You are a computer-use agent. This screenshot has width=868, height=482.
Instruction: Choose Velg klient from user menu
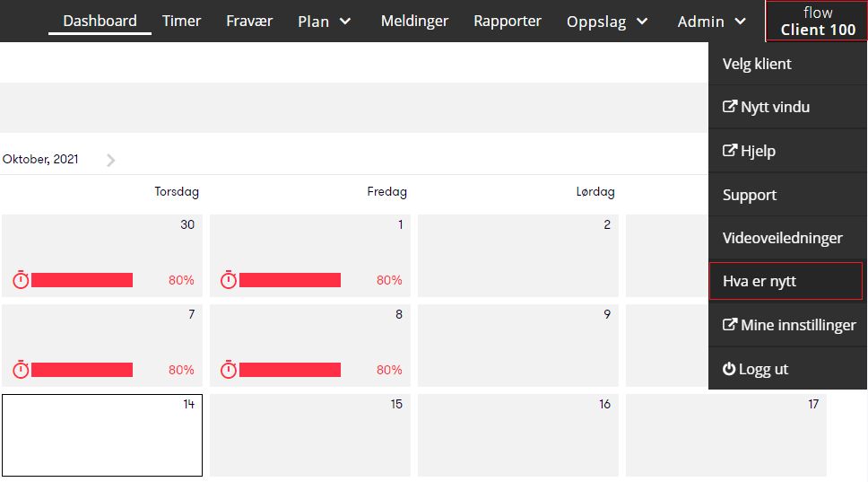787,64
